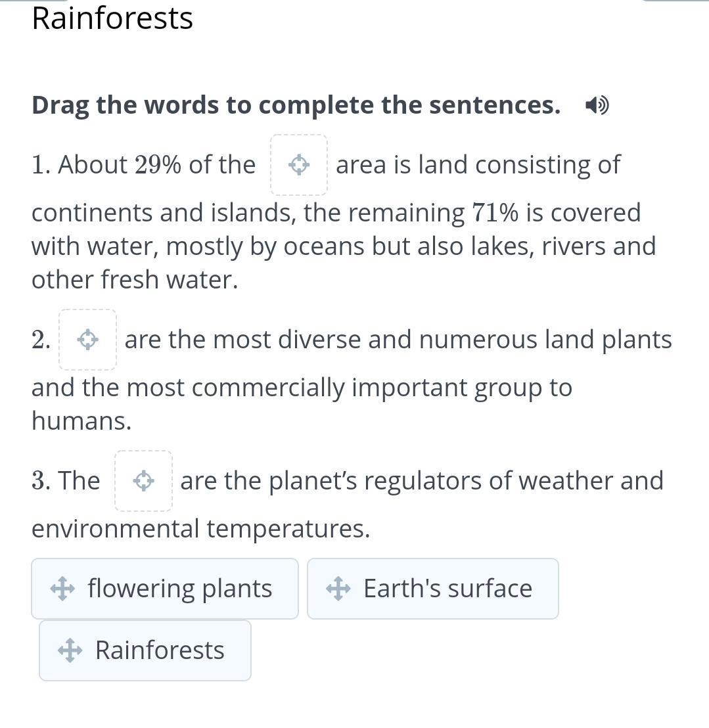Click the "environmental temperatures." text
Viewport: 709px width, 728px height.
pyautogui.click(x=200, y=528)
